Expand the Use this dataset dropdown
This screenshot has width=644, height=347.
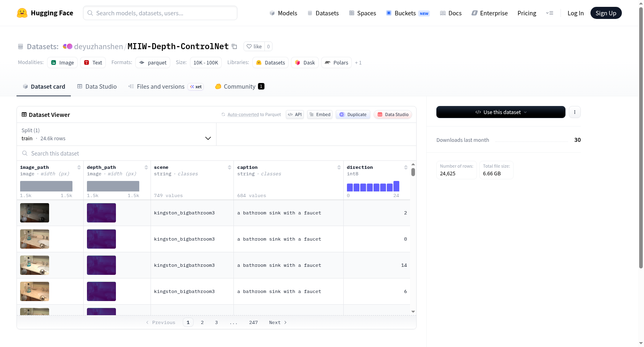point(501,112)
